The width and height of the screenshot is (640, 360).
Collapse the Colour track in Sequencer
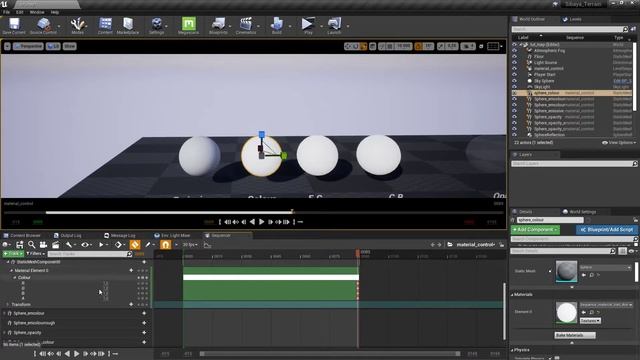[15, 278]
